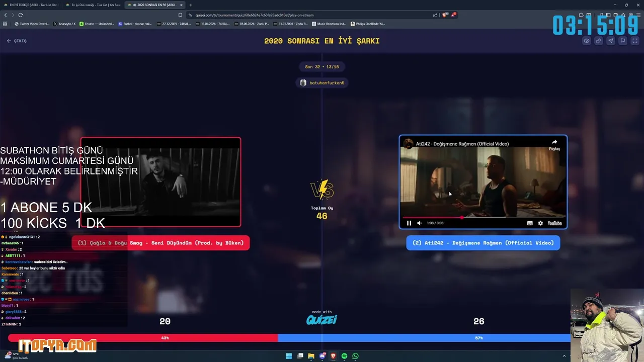Viewport: 644px width, 362px height.
Task: Open YouTube player settings gear
Action: click(x=540, y=223)
